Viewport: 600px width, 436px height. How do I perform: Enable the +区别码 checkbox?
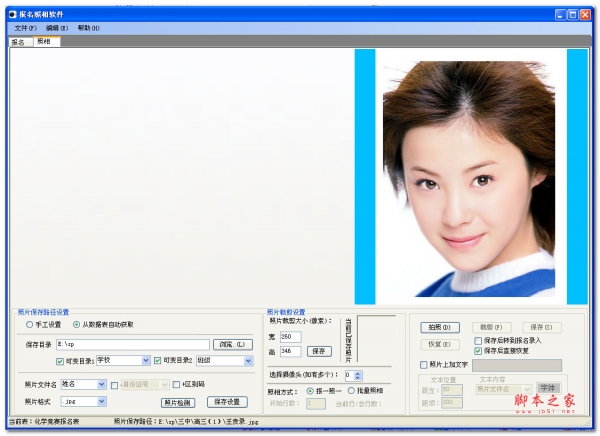pyautogui.click(x=176, y=384)
